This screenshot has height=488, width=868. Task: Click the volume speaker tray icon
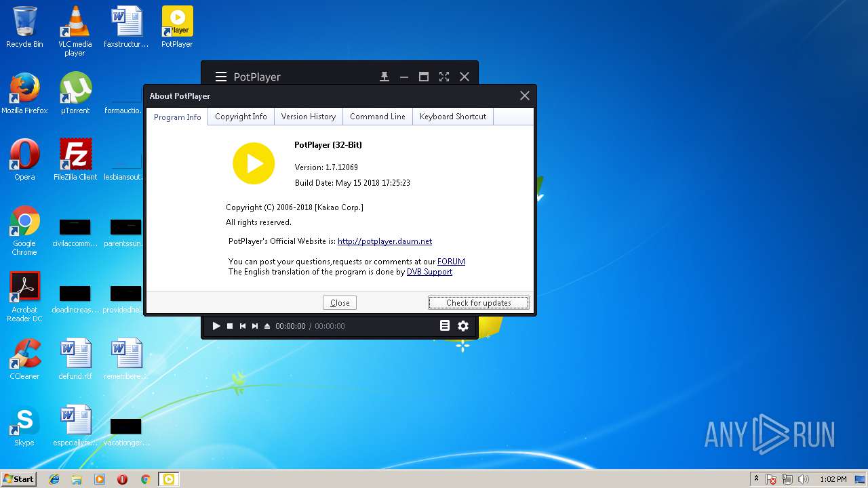click(804, 479)
